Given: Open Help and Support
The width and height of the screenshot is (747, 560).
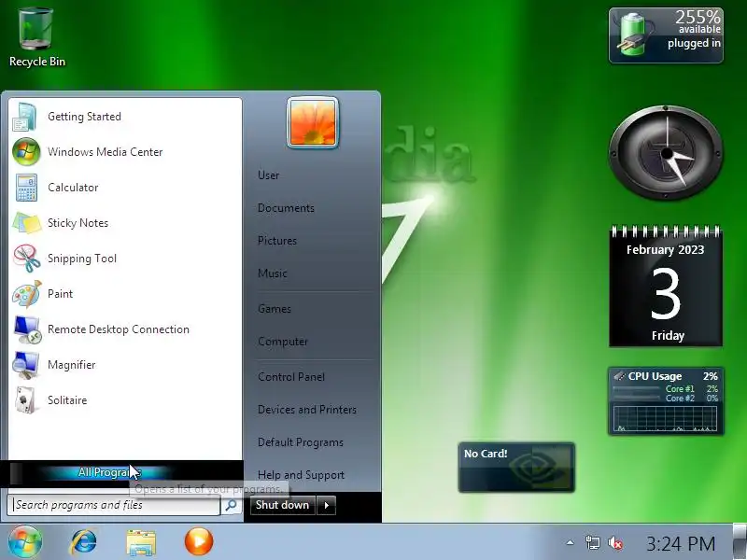Looking at the screenshot, I should pos(301,475).
